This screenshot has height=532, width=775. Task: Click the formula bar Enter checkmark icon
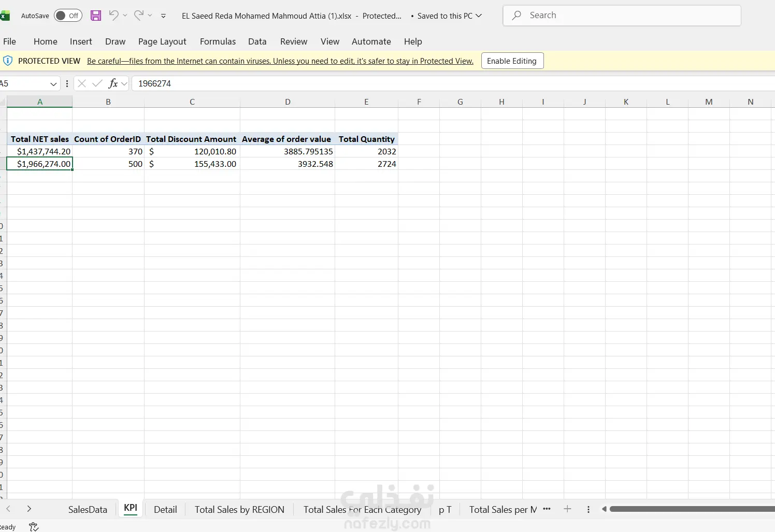pyautogui.click(x=97, y=83)
